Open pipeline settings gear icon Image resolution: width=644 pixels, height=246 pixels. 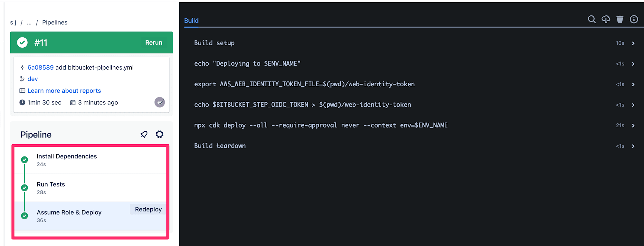click(x=159, y=134)
